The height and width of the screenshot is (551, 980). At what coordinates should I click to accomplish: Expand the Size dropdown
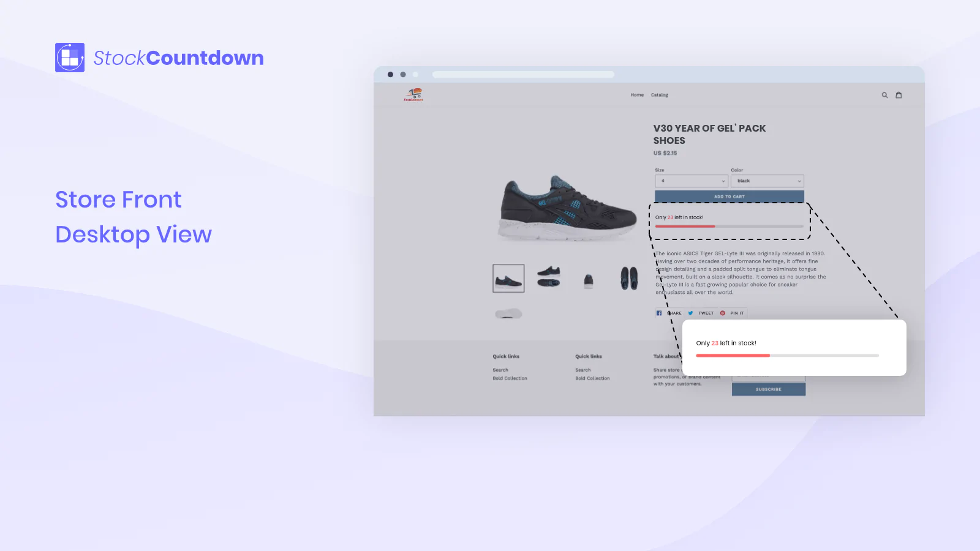tap(692, 181)
